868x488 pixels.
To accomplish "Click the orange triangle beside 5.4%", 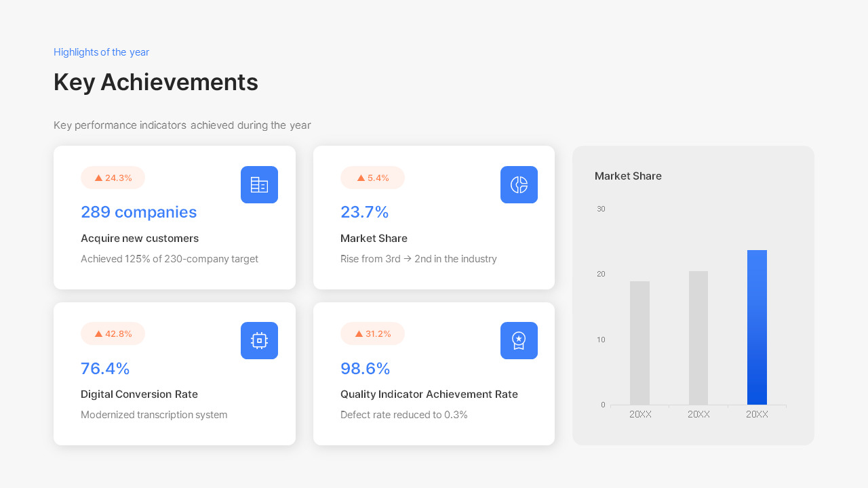I will coord(359,178).
